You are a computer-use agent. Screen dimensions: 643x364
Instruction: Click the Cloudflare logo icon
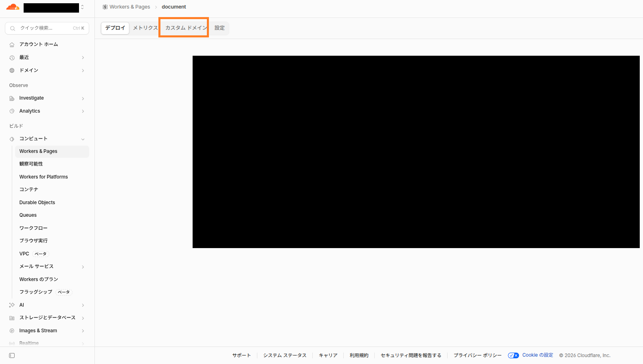(13, 7)
